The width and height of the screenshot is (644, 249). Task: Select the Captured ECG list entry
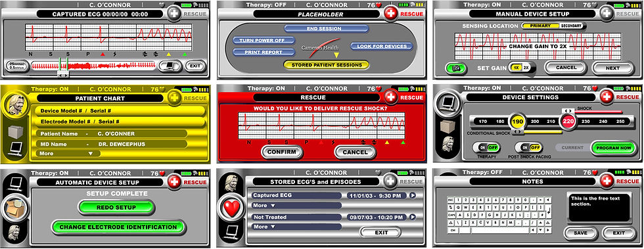point(296,196)
